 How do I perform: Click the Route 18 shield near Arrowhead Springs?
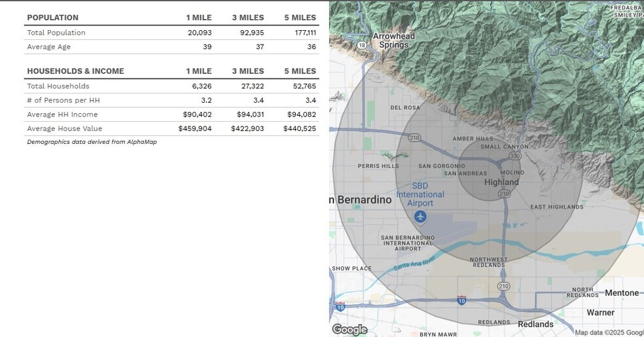coord(362,45)
